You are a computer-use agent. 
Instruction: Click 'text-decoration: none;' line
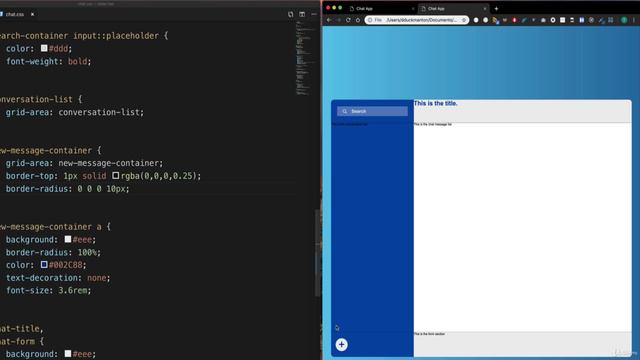(58, 278)
